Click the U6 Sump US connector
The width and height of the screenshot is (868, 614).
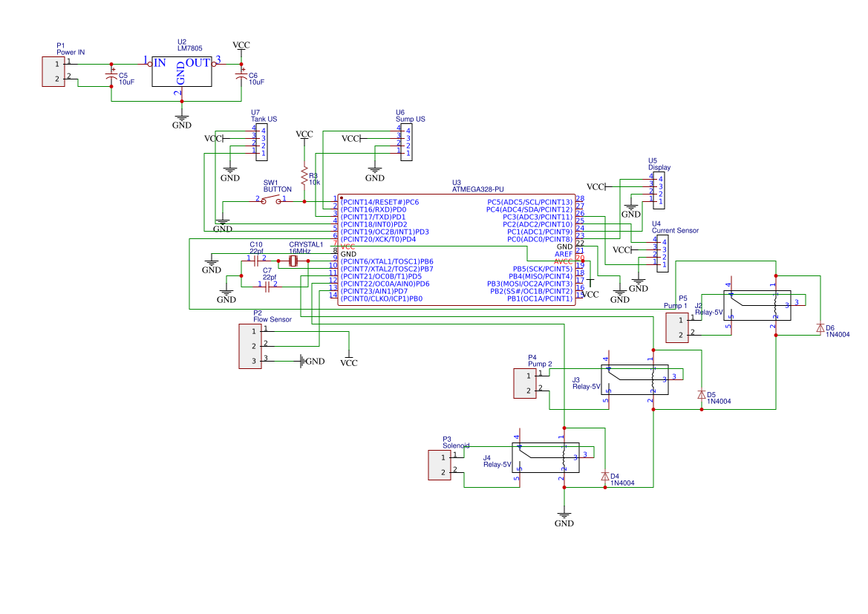[406, 143]
